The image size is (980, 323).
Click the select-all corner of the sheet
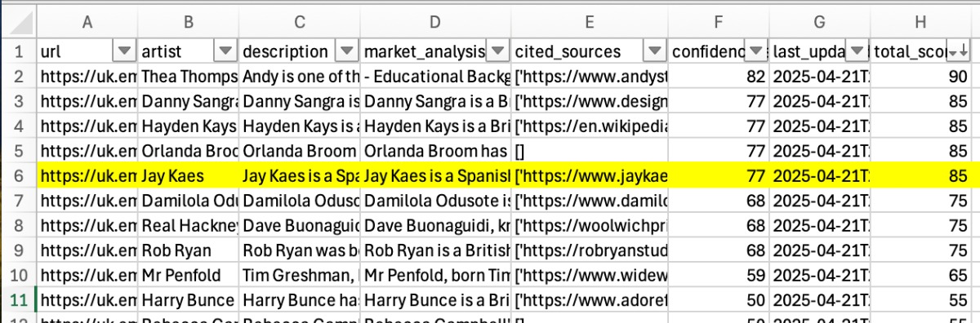click(x=18, y=23)
